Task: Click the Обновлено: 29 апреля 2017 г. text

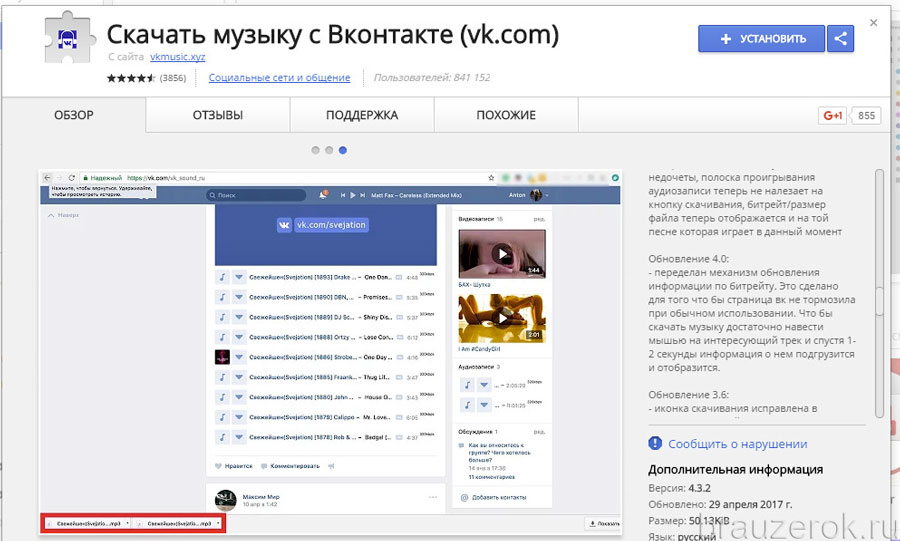Action: [720, 504]
